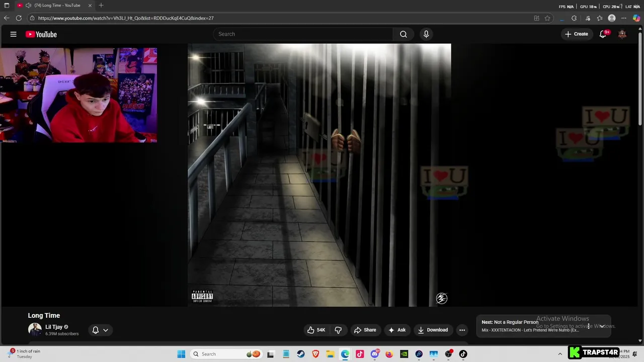The height and width of the screenshot is (362, 644).
Task: Open Task View from the taskbar
Action: (271, 354)
